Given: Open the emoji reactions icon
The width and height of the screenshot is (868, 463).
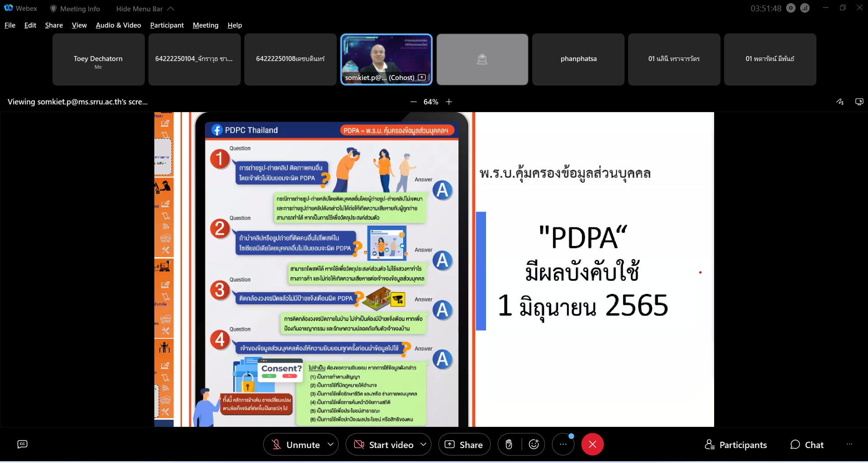Looking at the screenshot, I should pyautogui.click(x=534, y=444).
